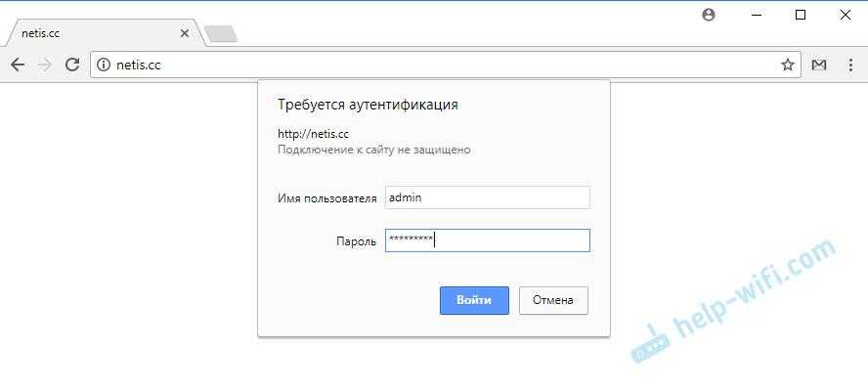
Task: Select the netis.cc browser tab
Action: pyautogui.click(x=88, y=33)
